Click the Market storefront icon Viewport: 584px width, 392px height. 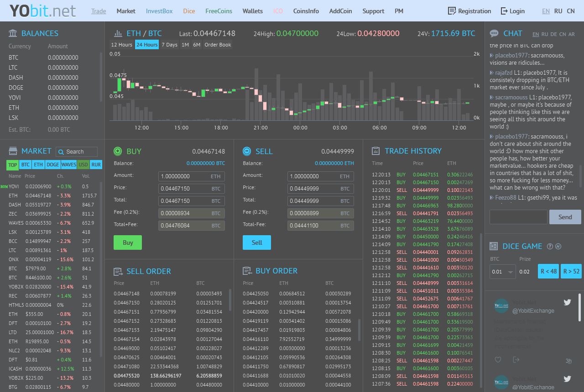(x=13, y=151)
